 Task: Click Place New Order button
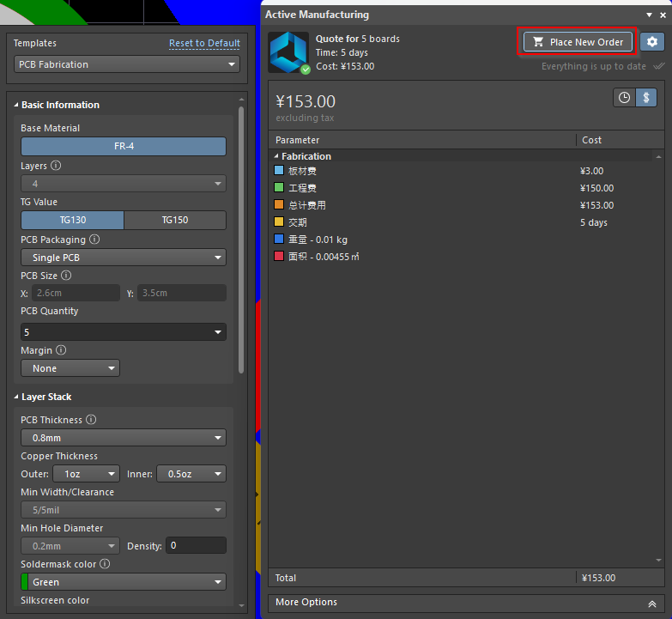(578, 42)
